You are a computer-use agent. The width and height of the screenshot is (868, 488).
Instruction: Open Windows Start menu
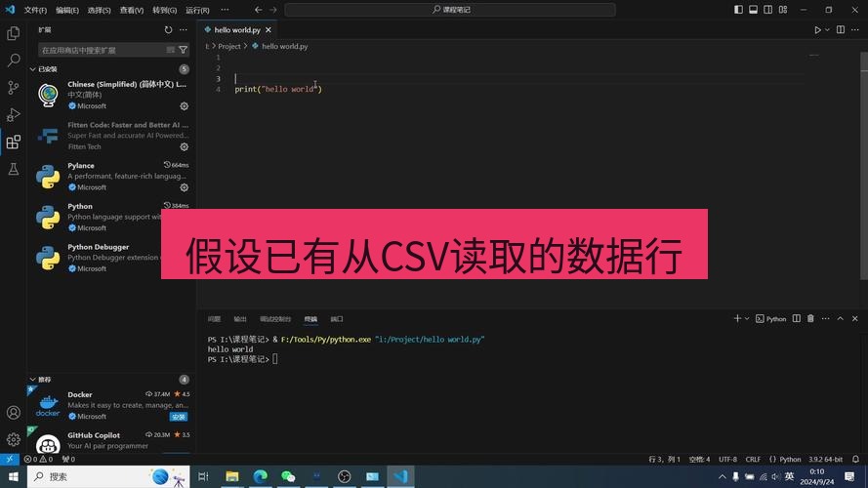click(14, 476)
